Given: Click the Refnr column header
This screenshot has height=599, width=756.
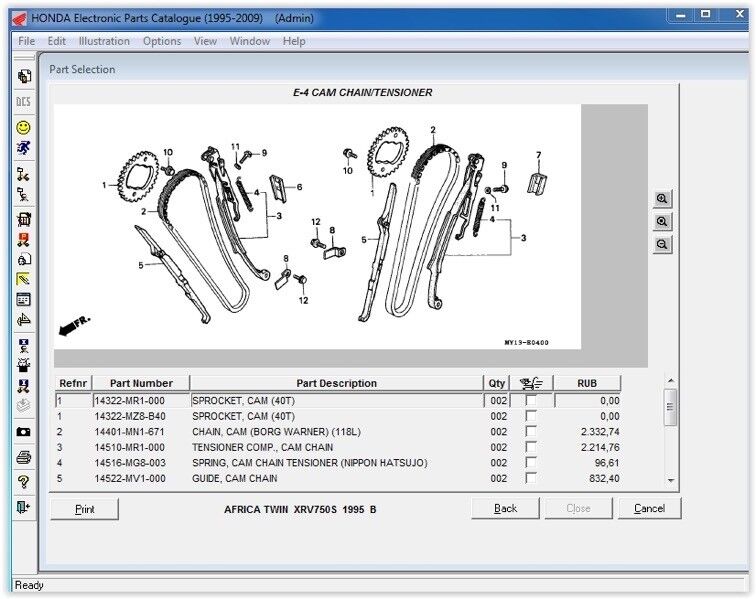Looking at the screenshot, I should [x=73, y=383].
